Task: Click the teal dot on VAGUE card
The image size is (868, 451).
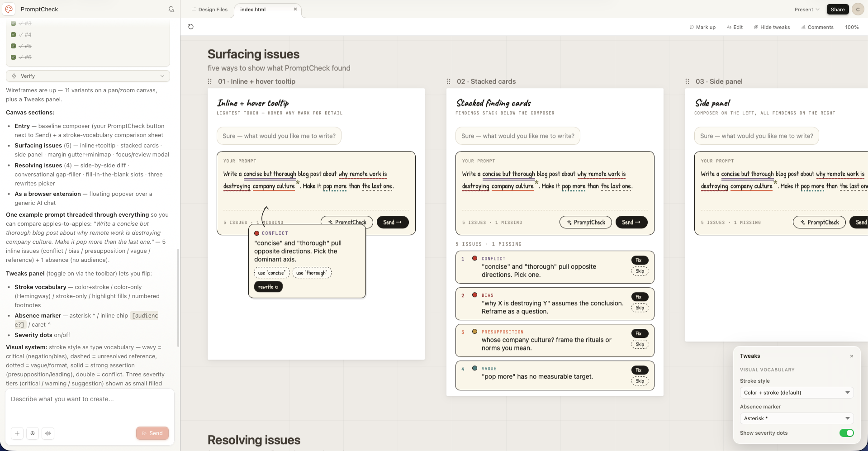Action: pos(474,368)
